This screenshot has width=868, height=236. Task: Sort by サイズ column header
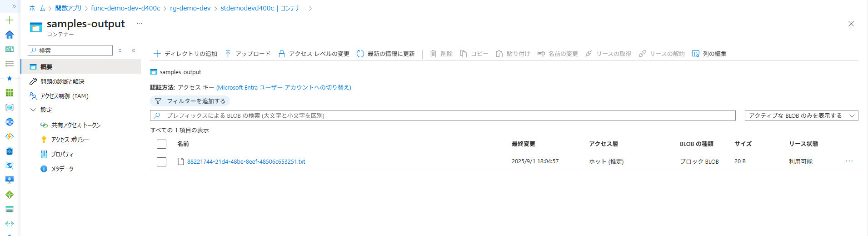743,144
